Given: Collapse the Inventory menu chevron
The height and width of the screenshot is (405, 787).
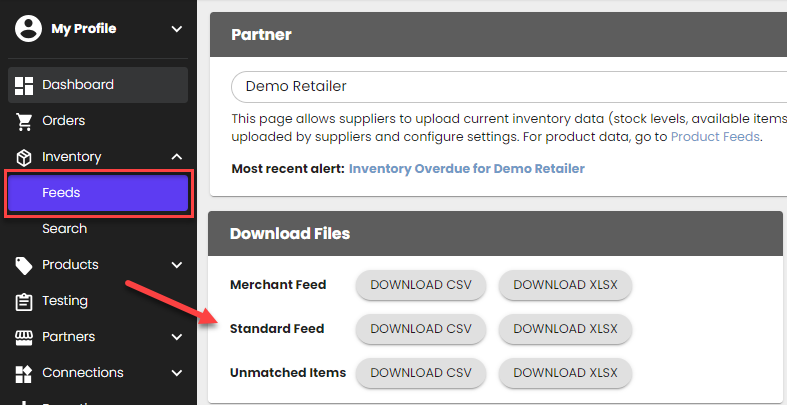Looking at the screenshot, I should tap(177, 157).
